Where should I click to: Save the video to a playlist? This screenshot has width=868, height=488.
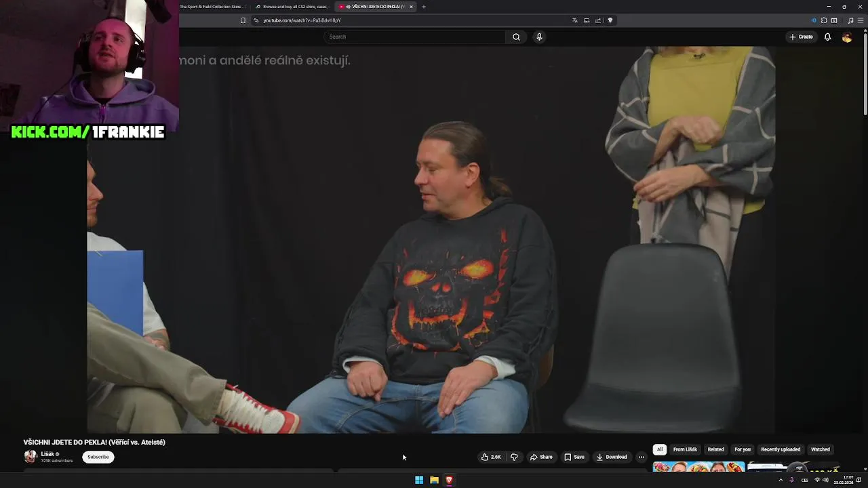click(x=574, y=457)
